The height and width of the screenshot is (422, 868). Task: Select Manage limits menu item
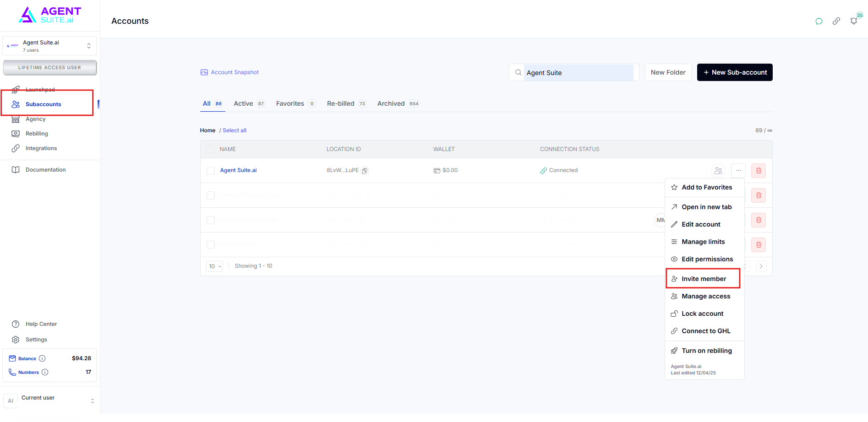(704, 242)
